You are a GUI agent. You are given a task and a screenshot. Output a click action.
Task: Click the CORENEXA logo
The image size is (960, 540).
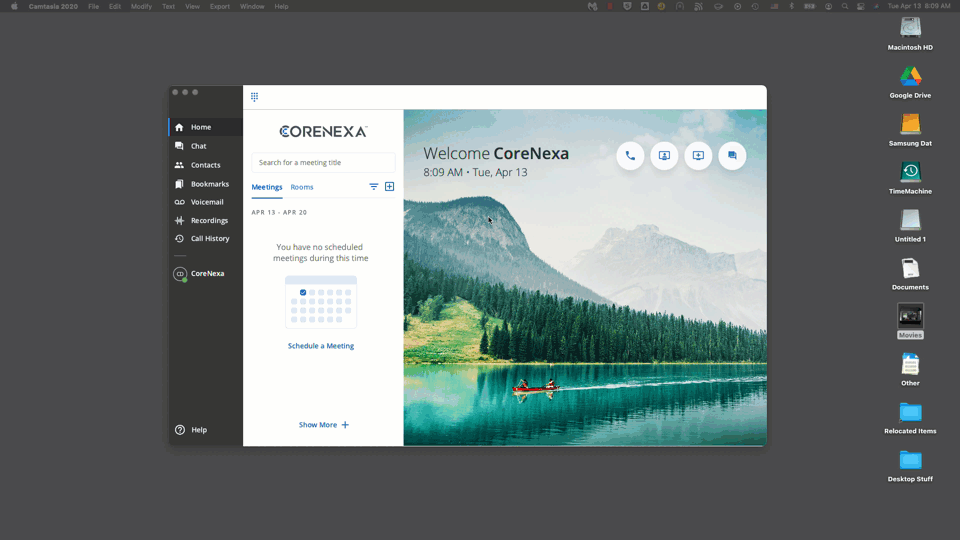pos(323,132)
